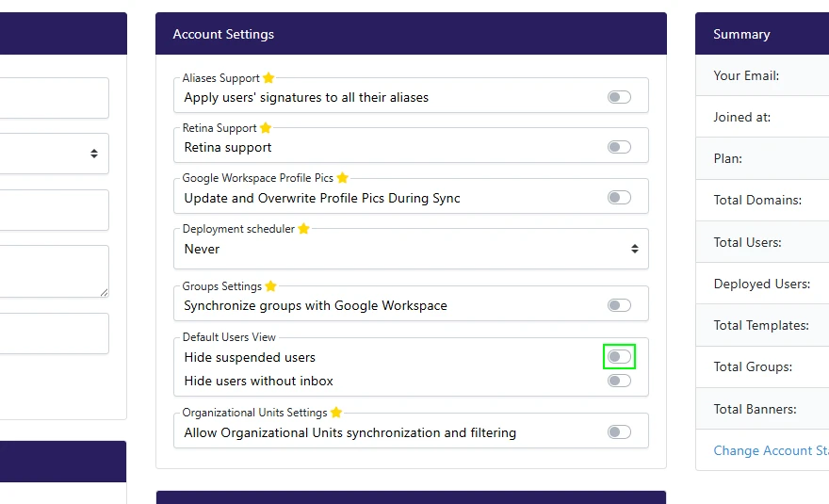This screenshot has width=829, height=504.
Task: Open the select box in the left panel
Action: coord(54,154)
